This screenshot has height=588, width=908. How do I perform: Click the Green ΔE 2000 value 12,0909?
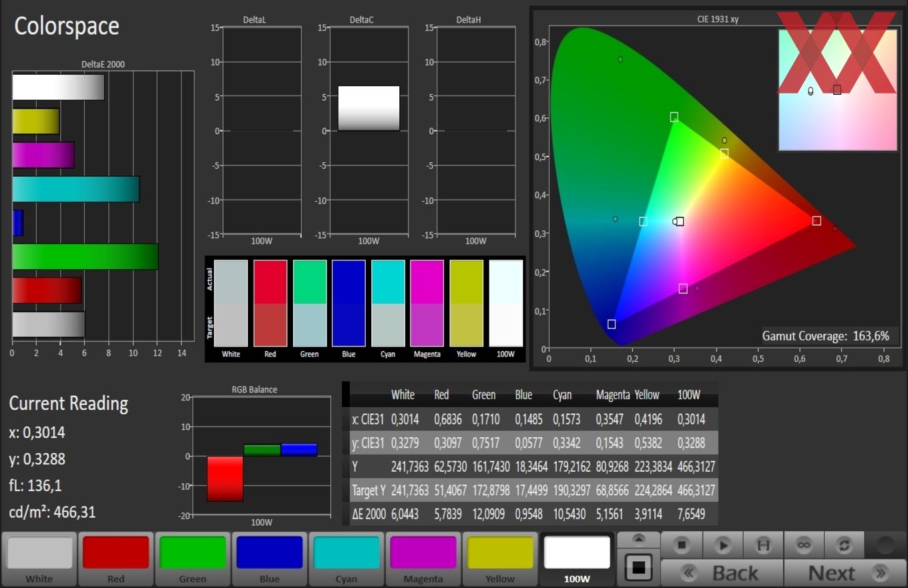pyautogui.click(x=491, y=515)
